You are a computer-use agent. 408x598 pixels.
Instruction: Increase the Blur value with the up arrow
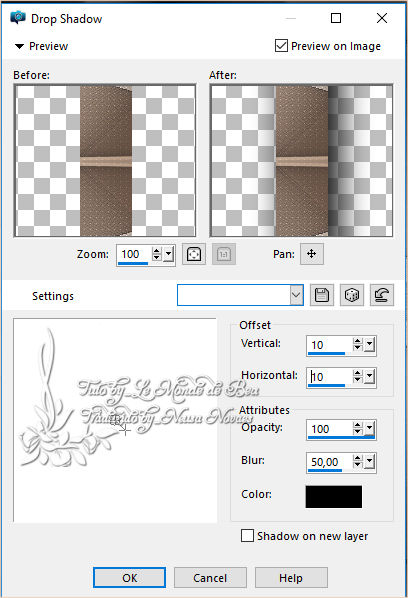click(x=357, y=458)
